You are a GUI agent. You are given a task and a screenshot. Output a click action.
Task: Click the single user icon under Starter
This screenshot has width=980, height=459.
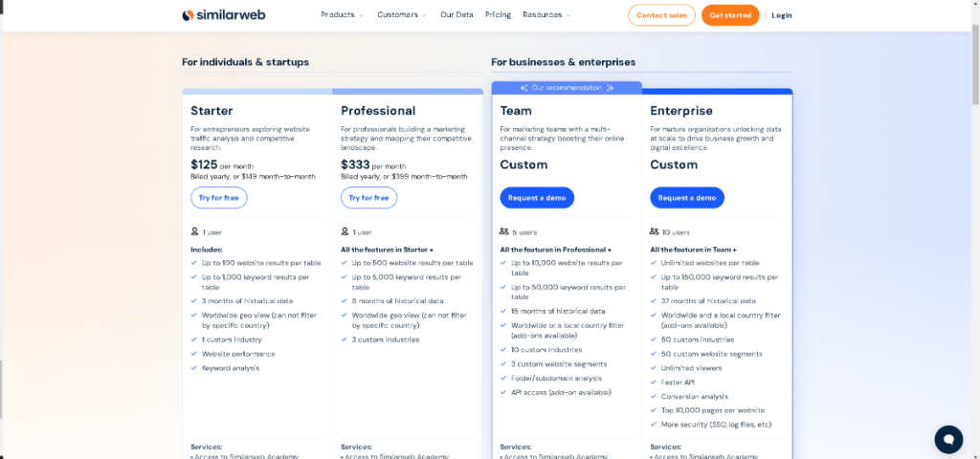click(x=194, y=231)
